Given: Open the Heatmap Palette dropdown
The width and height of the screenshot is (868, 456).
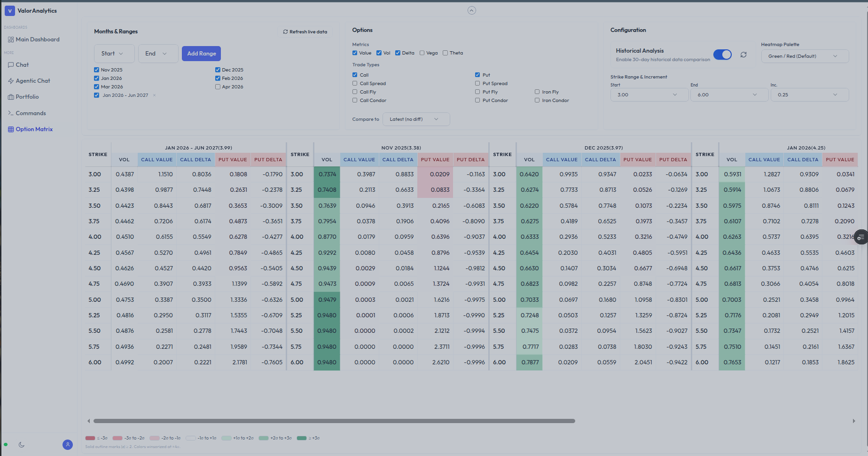Looking at the screenshot, I should click(805, 56).
